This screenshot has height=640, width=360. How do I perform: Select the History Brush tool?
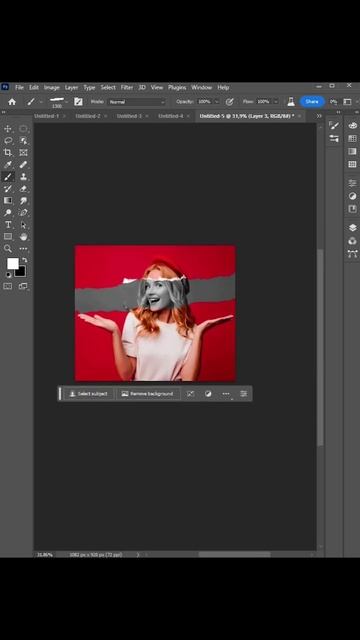coord(8,189)
